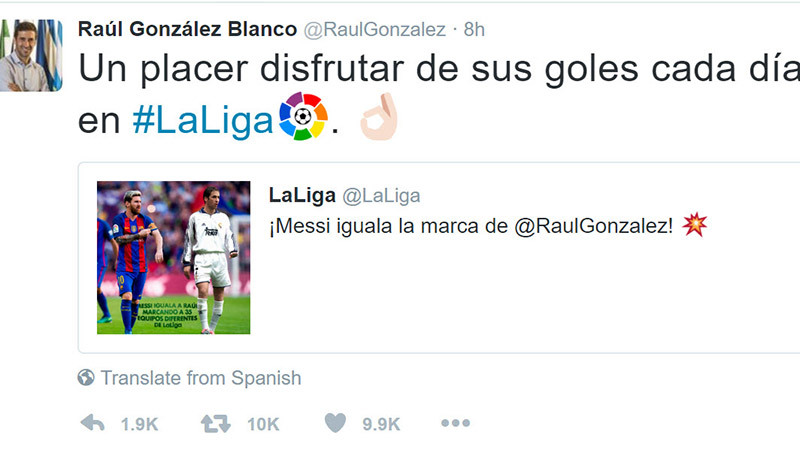Click the globe icon beside Translate
The width and height of the screenshot is (800, 450).
[x=87, y=378]
